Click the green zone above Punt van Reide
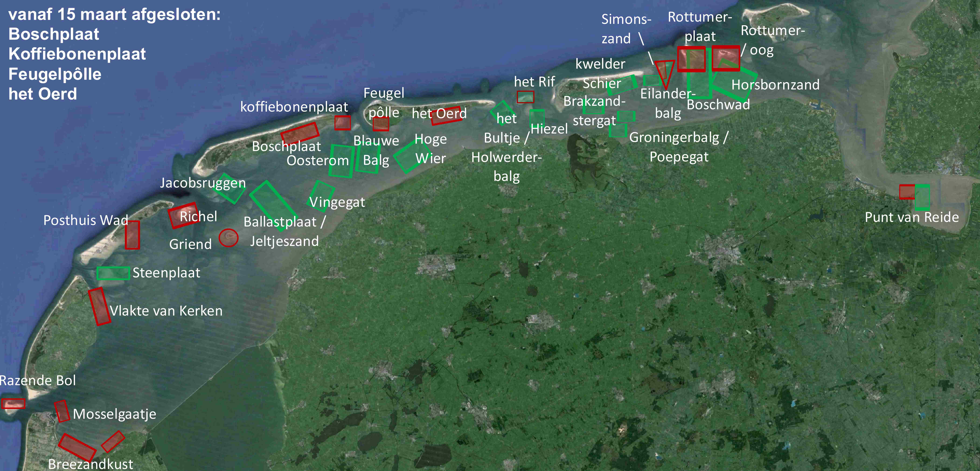Viewport: 980px width, 471px height. [x=922, y=198]
